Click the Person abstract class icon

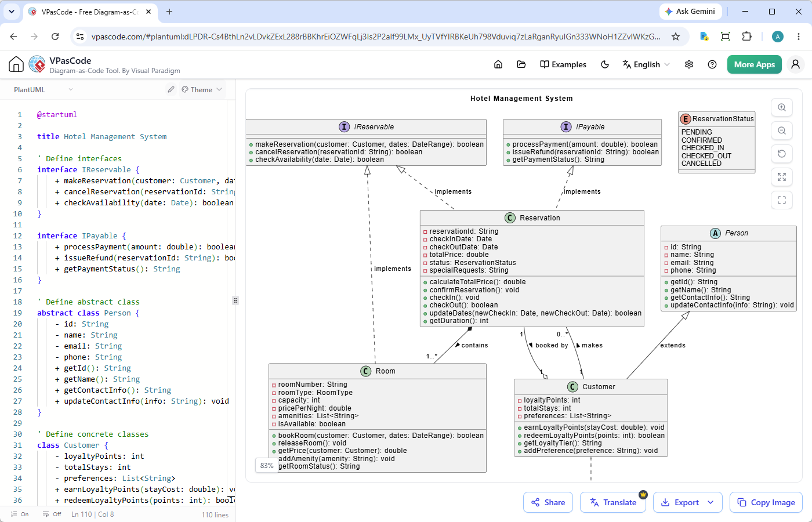(716, 233)
